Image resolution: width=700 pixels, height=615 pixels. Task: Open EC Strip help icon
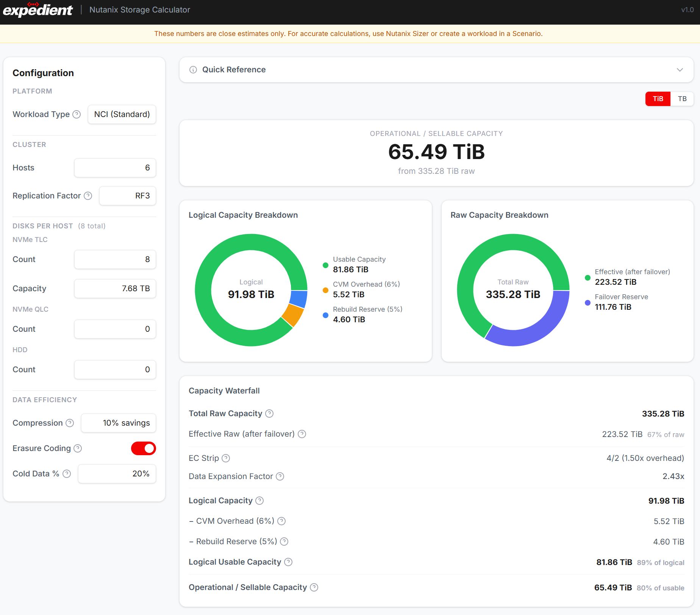226,458
